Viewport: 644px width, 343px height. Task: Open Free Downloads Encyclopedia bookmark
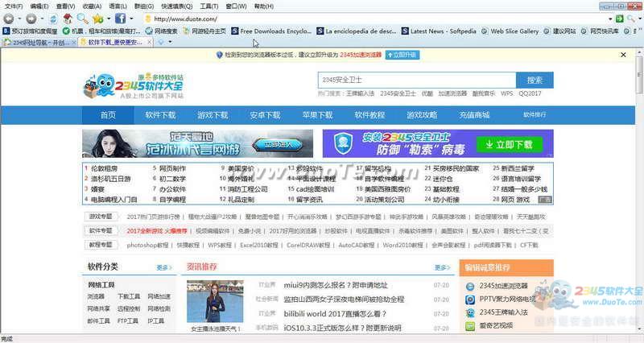tap(271, 31)
